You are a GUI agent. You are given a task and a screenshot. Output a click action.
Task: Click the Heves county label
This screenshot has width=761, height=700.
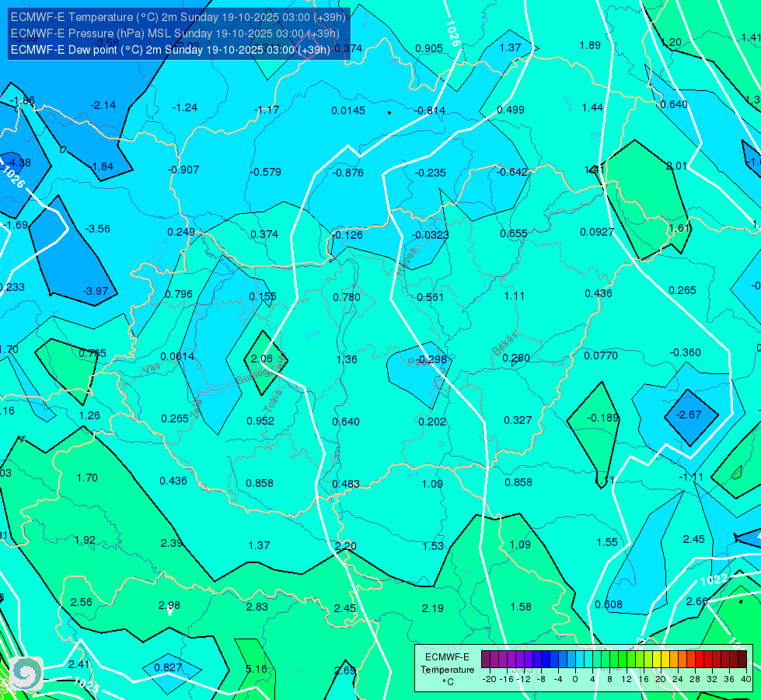(x=407, y=262)
